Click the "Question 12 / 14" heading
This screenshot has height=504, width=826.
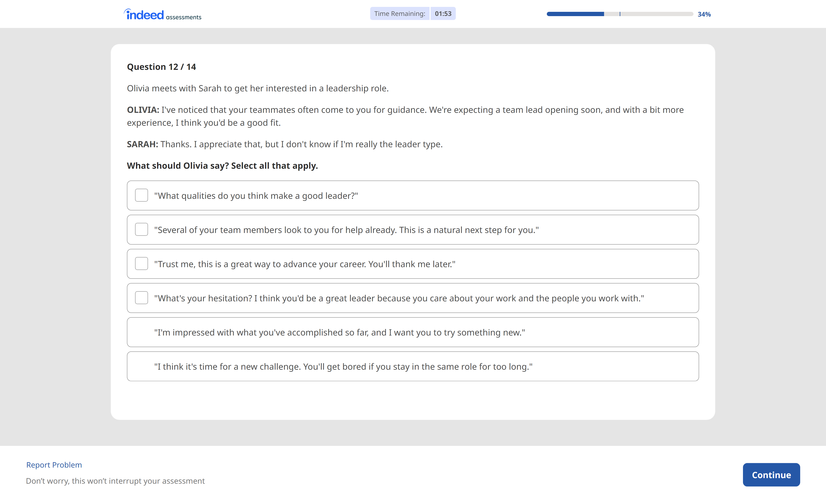(161, 67)
